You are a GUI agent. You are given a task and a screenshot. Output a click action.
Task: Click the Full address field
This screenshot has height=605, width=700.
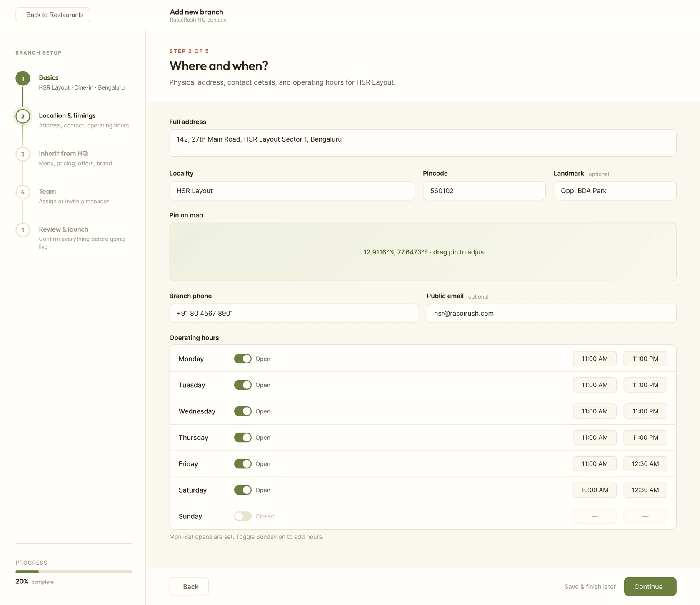[422, 143]
